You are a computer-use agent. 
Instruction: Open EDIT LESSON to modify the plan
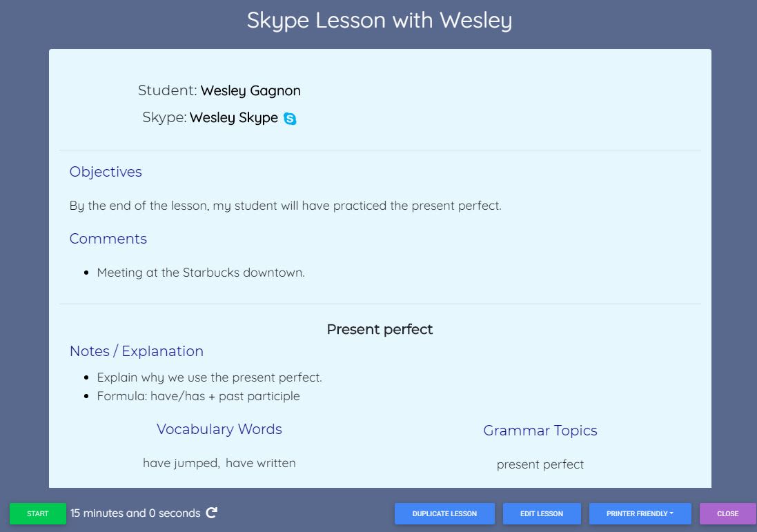pyautogui.click(x=542, y=513)
